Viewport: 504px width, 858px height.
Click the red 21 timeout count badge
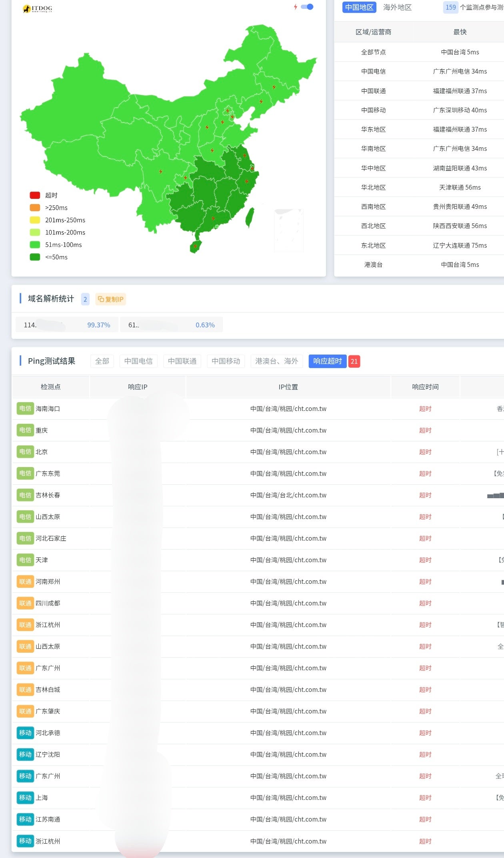[x=354, y=361]
